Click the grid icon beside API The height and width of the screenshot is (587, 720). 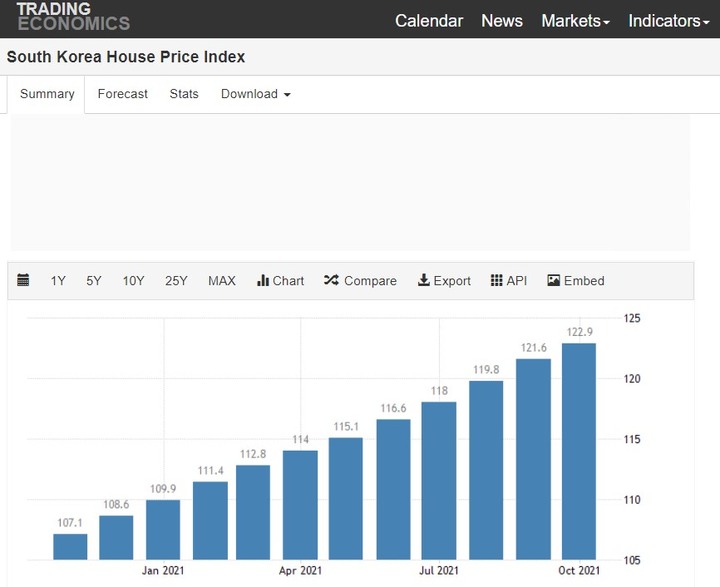point(496,280)
